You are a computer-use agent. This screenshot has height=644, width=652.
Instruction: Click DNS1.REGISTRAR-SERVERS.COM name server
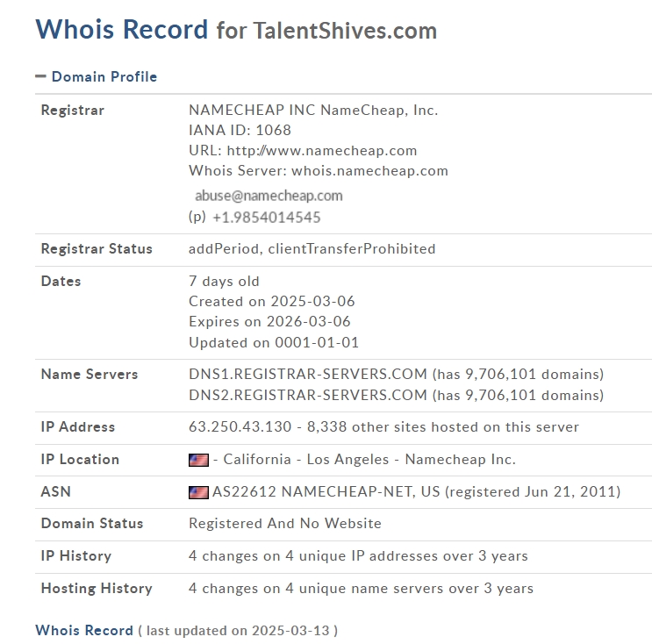tap(308, 374)
